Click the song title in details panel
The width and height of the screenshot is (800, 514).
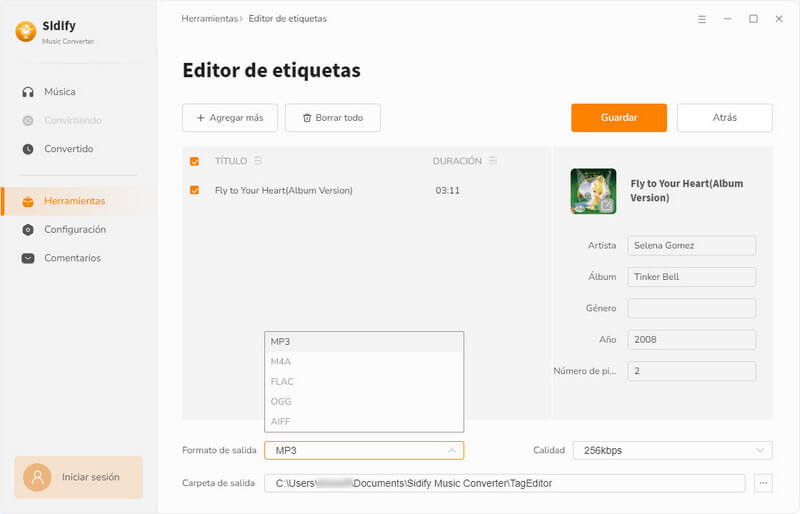click(x=687, y=191)
